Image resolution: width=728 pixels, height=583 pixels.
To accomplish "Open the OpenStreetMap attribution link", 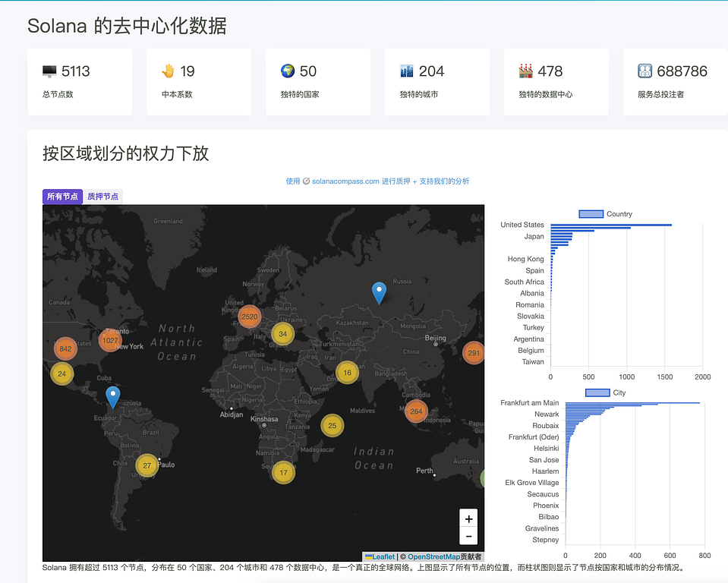I will pyautogui.click(x=433, y=556).
